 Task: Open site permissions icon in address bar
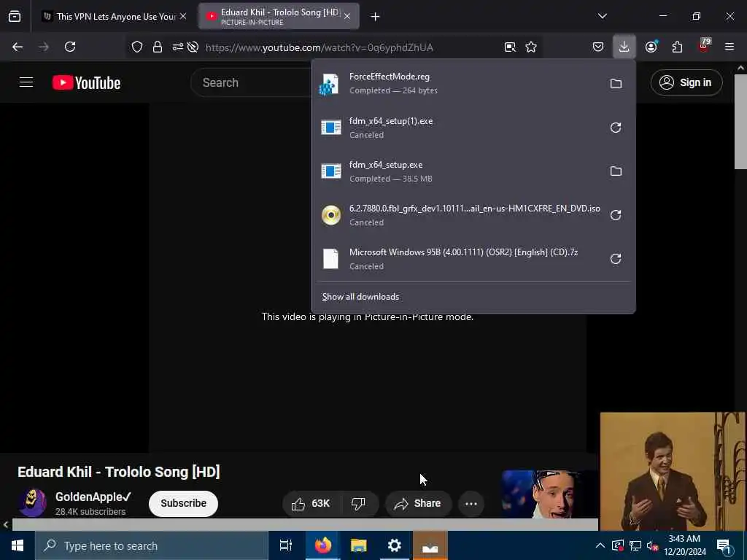[178, 47]
